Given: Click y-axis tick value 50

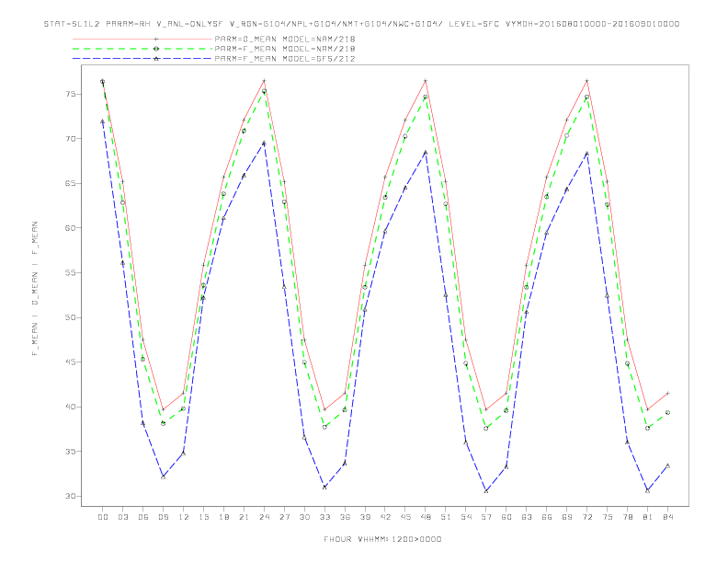Looking at the screenshot, I should pyautogui.click(x=71, y=317).
